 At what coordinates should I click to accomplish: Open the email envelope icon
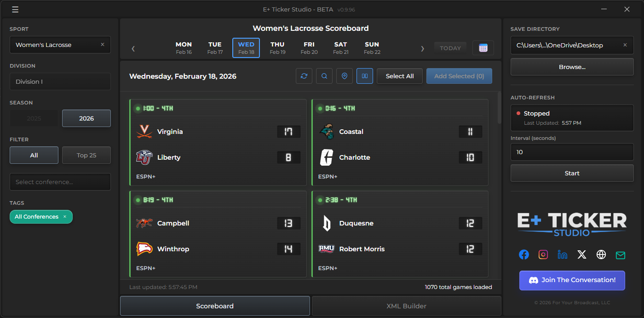[621, 254]
